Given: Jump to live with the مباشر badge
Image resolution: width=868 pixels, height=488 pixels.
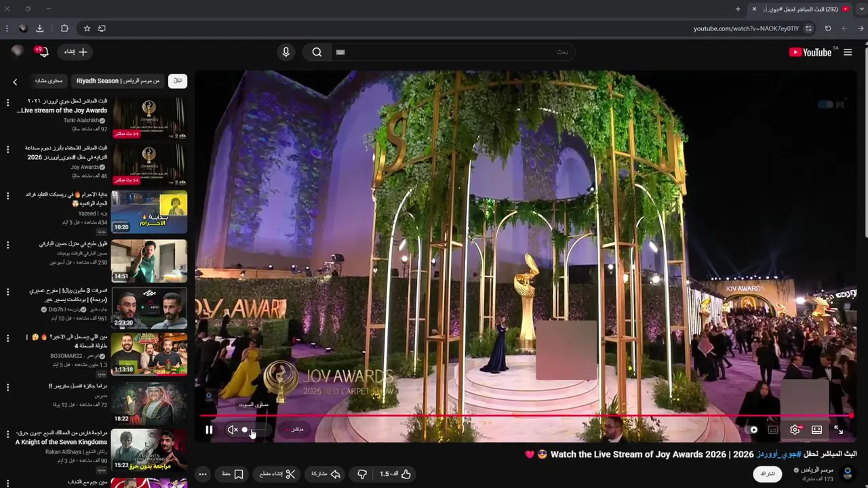Looking at the screenshot, I should (x=295, y=429).
